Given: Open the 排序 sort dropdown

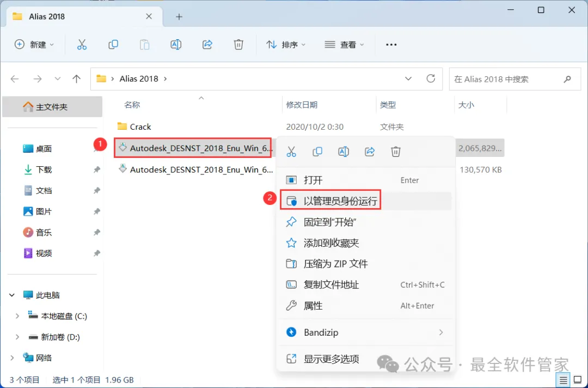Looking at the screenshot, I should (286, 45).
